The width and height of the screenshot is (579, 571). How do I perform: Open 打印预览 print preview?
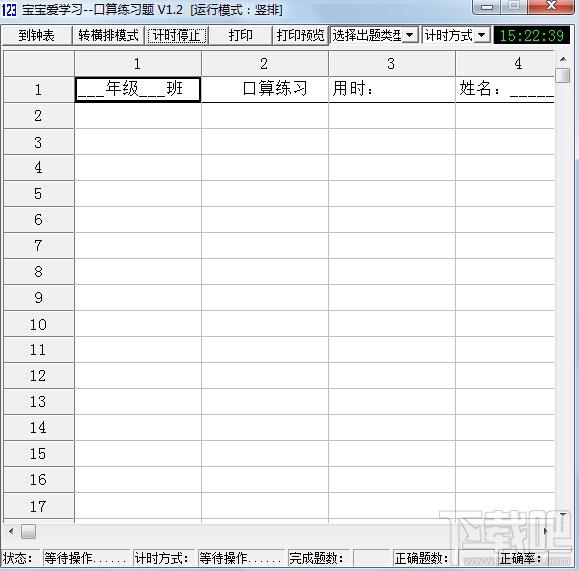point(300,35)
